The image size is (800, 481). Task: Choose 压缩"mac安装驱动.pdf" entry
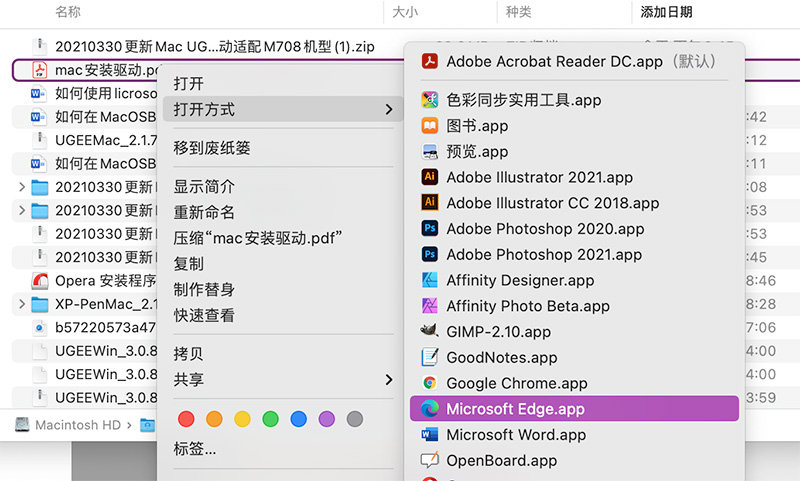[283, 238]
